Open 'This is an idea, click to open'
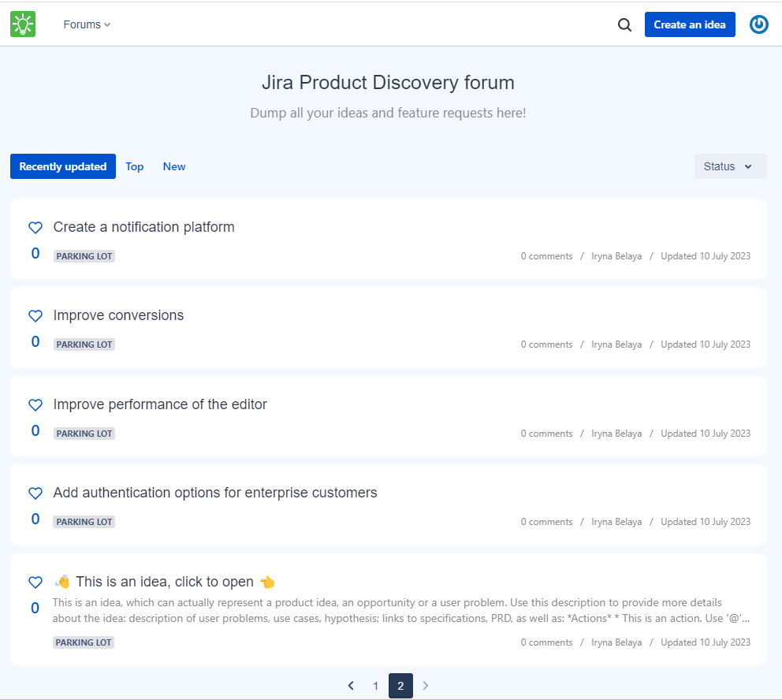 [x=165, y=581]
